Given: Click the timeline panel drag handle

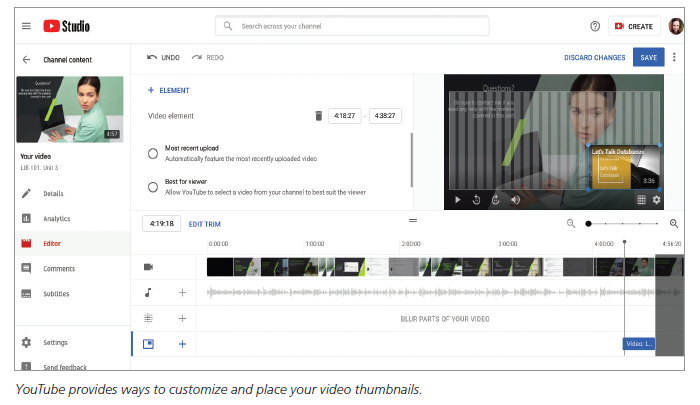Looking at the screenshot, I should coord(413,221).
